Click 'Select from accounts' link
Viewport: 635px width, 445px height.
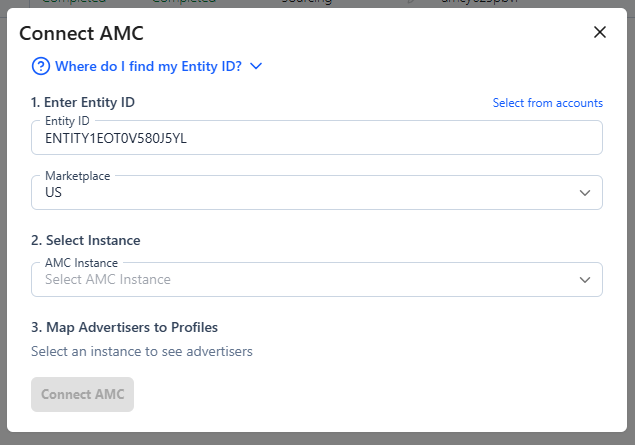coord(548,103)
